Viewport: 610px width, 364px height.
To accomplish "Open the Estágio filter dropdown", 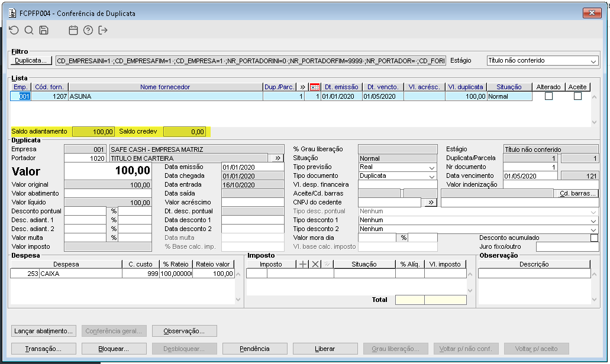I will [593, 60].
